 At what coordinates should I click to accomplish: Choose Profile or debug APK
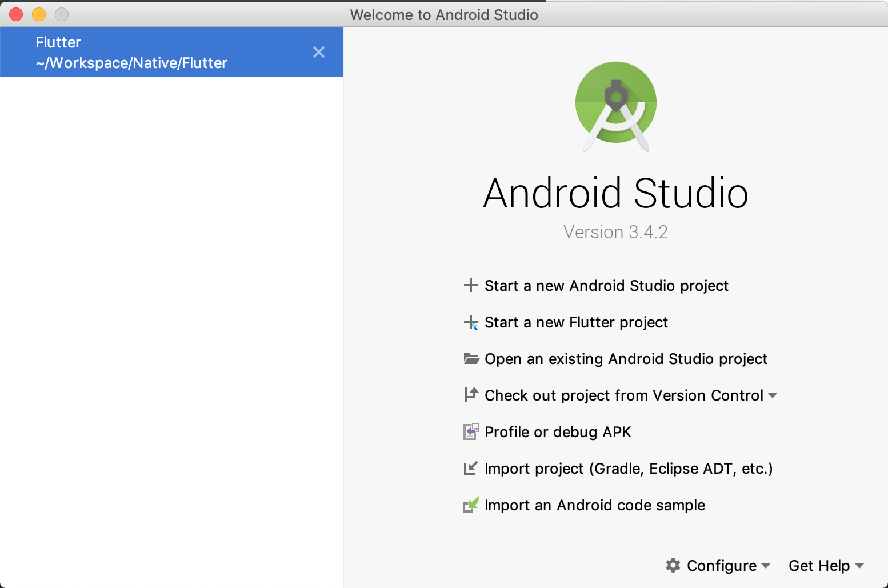tap(558, 432)
